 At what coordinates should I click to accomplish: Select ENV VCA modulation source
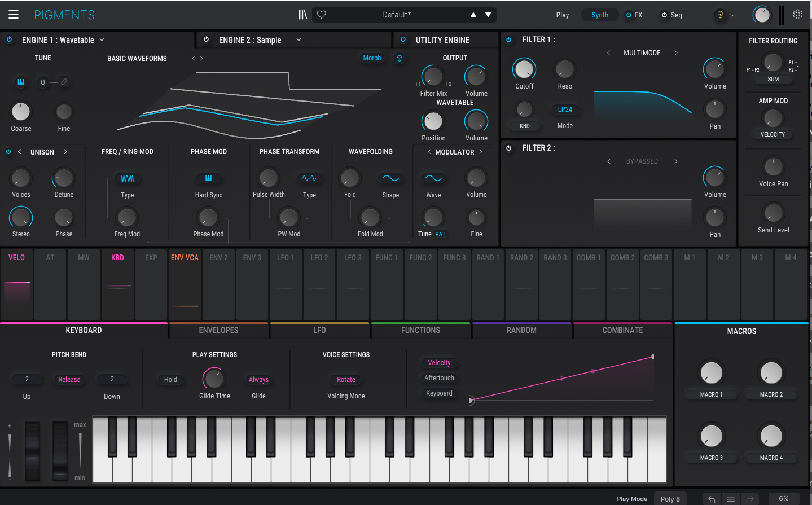coord(185,284)
